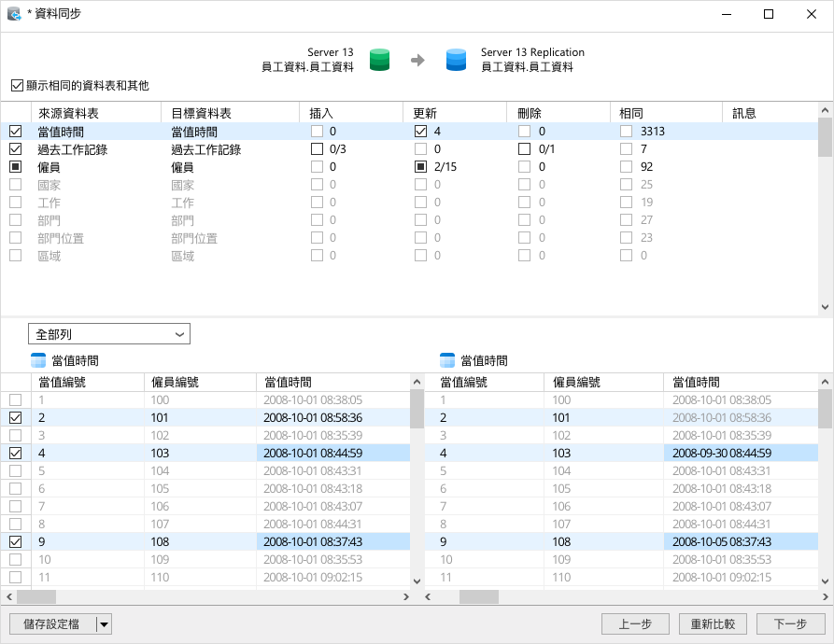Toggle 顯示相同的資料表和其他 checkbox
This screenshot has height=644, width=834.
tap(17, 85)
